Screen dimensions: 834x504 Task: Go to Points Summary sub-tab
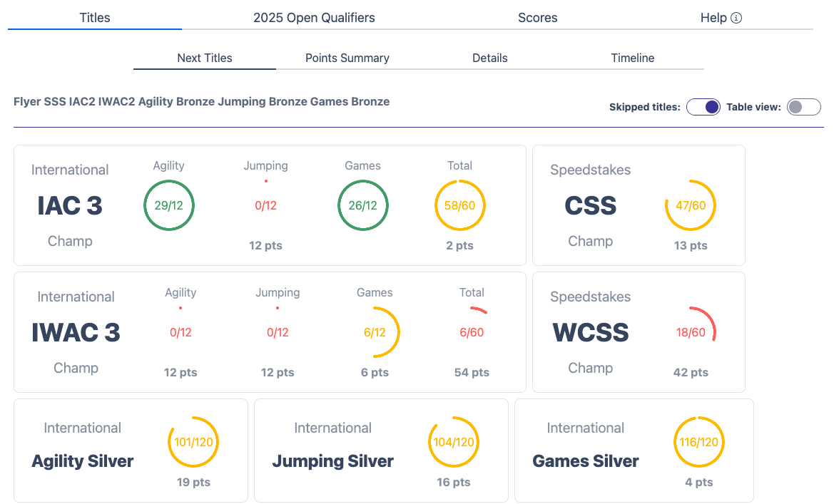click(x=347, y=58)
